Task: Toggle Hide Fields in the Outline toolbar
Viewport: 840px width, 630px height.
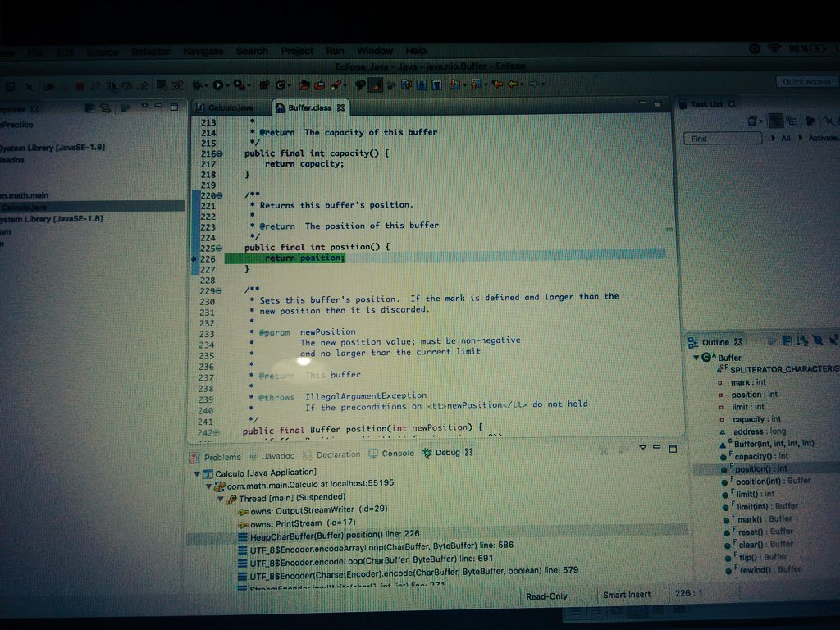Action: coord(818,340)
